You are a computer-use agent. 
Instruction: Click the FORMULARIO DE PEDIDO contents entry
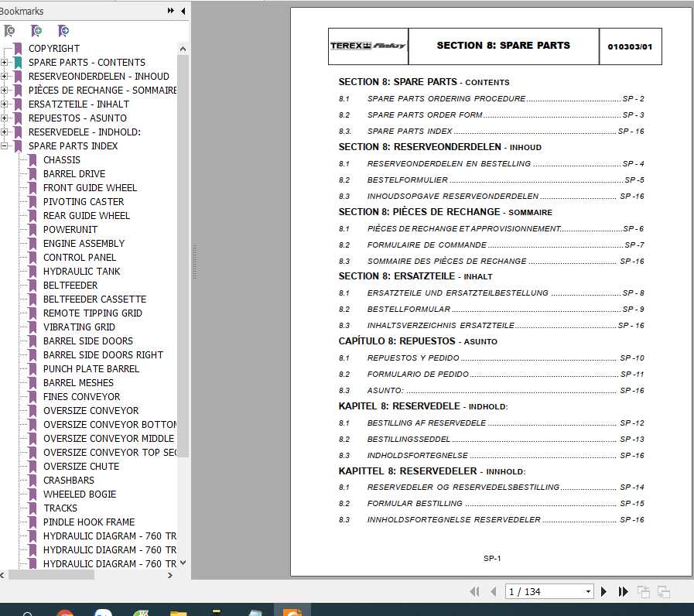coord(417,375)
